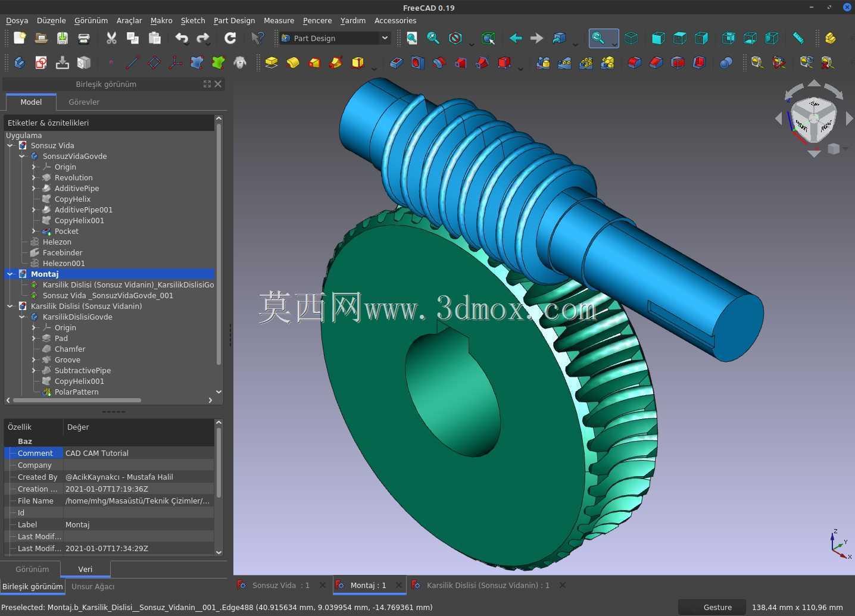Image resolution: width=855 pixels, height=616 pixels.
Task: Click the Undo arrow icon
Action: [x=182, y=38]
